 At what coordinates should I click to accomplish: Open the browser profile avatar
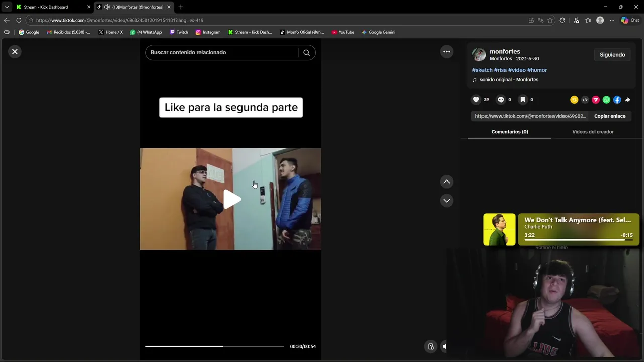coord(600,20)
